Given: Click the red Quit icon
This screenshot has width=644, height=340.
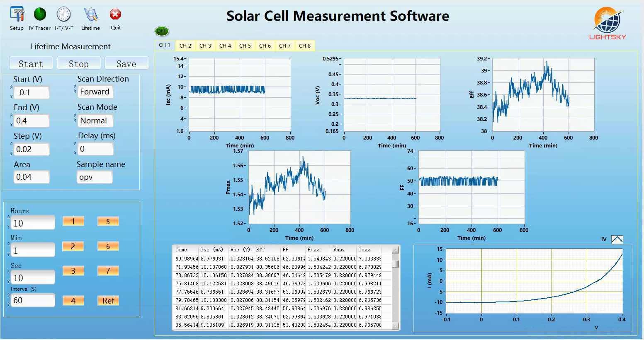Looking at the screenshot, I should (115, 15).
